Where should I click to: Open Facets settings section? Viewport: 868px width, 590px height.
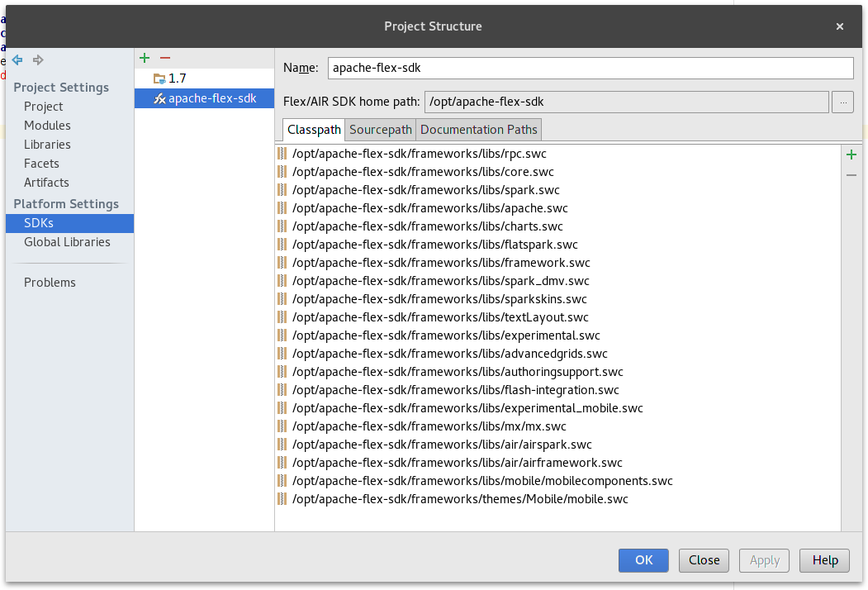click(x=41, y=164)
